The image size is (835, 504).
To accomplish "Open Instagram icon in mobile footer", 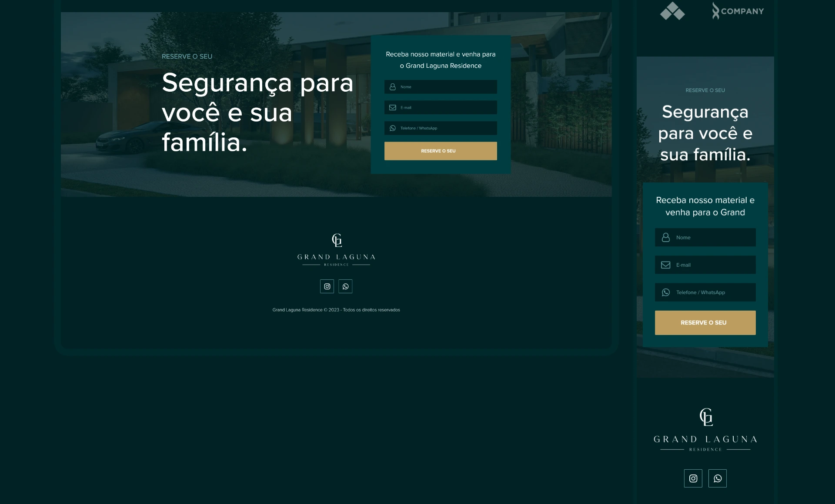I will 693,478.
